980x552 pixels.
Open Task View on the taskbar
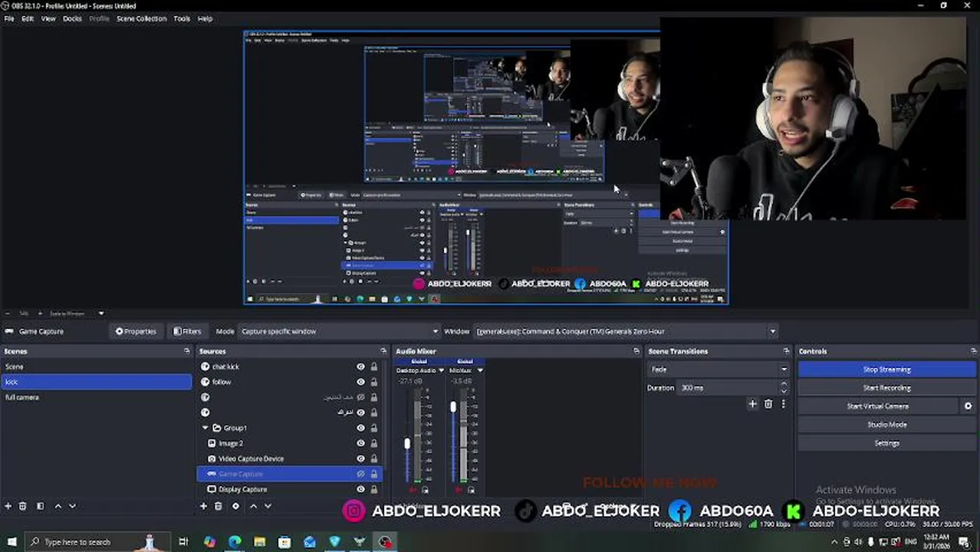[183, 542]
